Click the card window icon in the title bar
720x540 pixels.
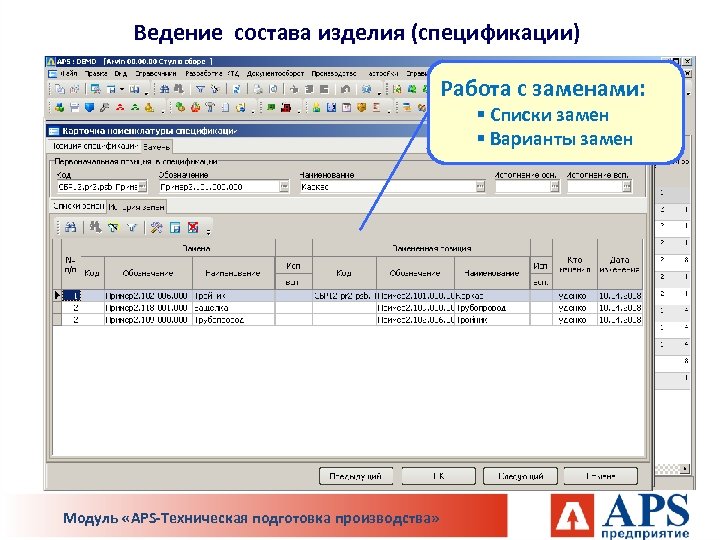[x=54, y=131]
